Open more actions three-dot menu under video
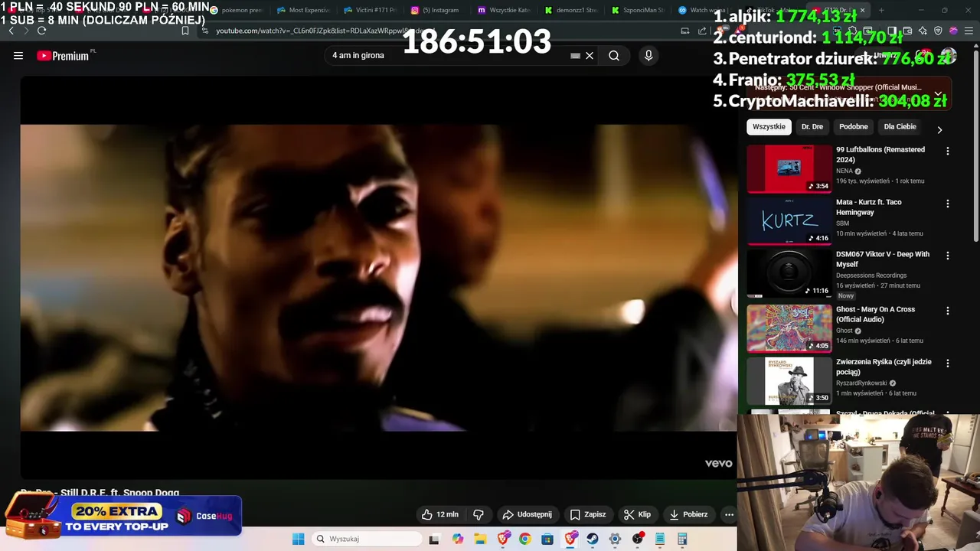This screenshot has width=980, height=551. (729, 514)
